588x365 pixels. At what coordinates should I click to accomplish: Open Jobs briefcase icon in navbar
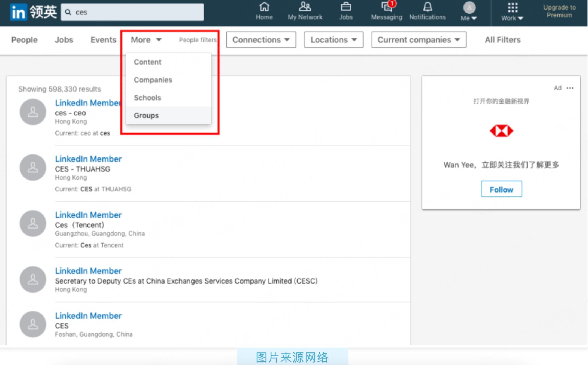click(x=346, y=7)
